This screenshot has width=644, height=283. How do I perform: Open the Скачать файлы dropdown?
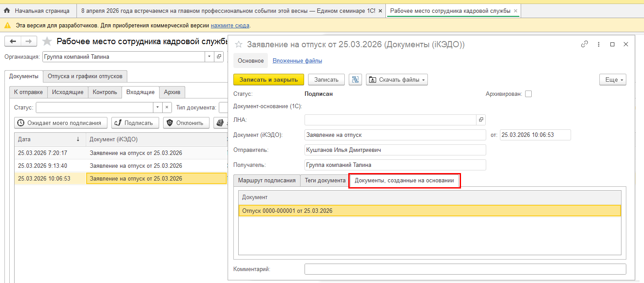(396, 79)
